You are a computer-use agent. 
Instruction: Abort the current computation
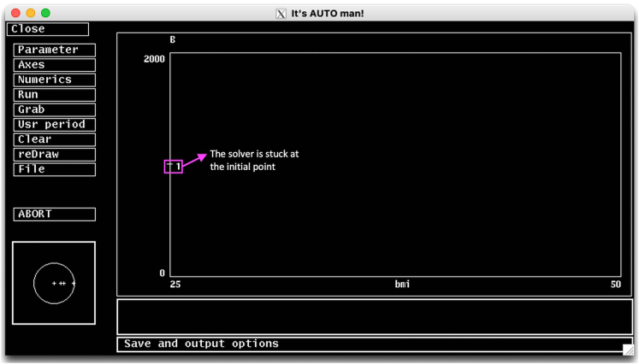click(x=55, y=214)
